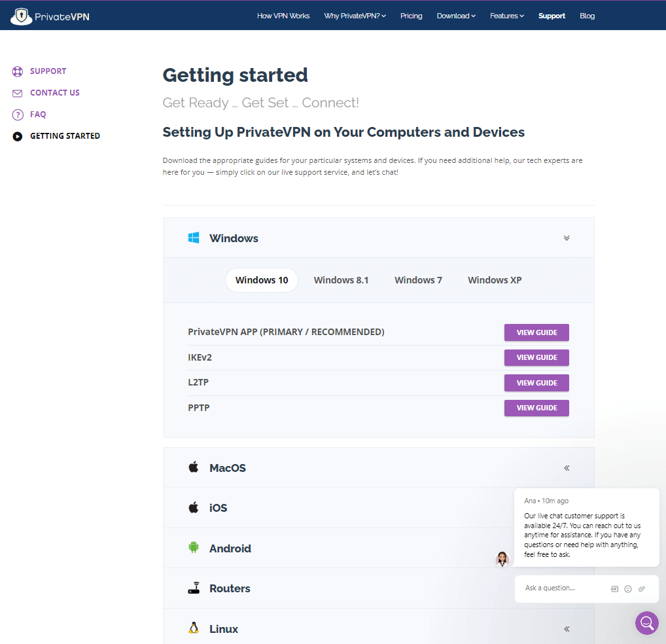Viewport: 666px width, 644px height.
Task: Click the FAQ question mark icon
Action: point(18,115)
